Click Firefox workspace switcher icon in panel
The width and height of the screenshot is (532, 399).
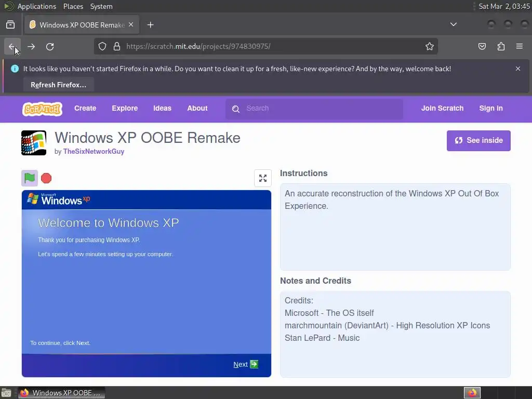[472, 393]
